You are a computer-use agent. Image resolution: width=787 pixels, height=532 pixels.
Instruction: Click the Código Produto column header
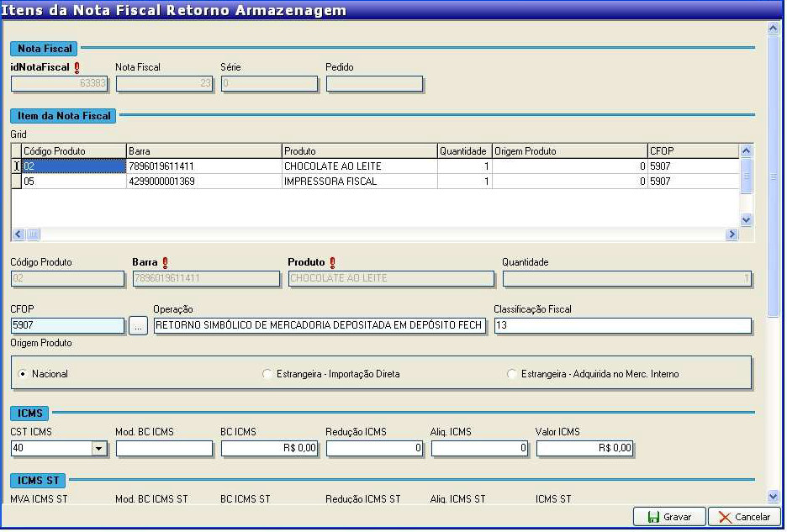pos(74,151)
